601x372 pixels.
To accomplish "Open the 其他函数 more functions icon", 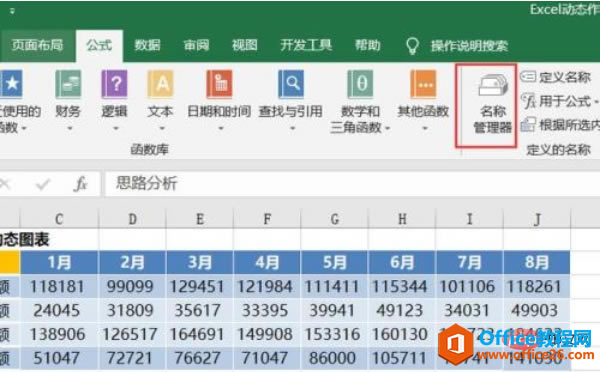I will (x=423, y=84).
